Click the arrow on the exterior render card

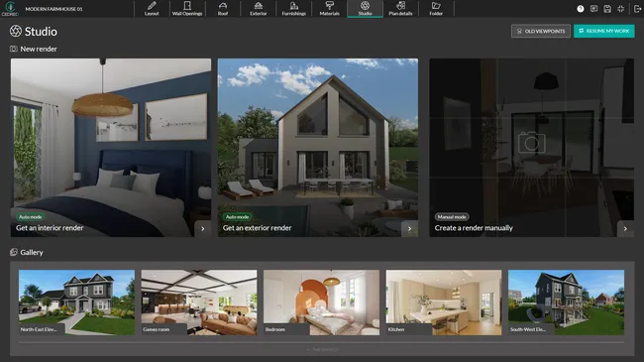coord(409,229)
